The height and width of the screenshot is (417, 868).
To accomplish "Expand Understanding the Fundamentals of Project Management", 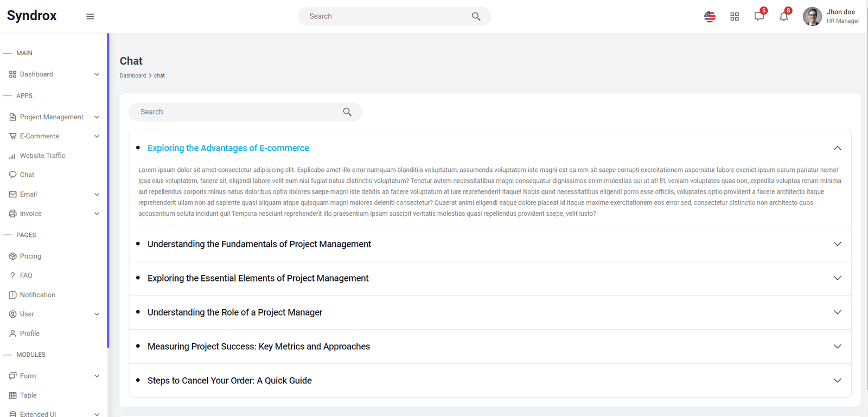I will click(490, 244).
